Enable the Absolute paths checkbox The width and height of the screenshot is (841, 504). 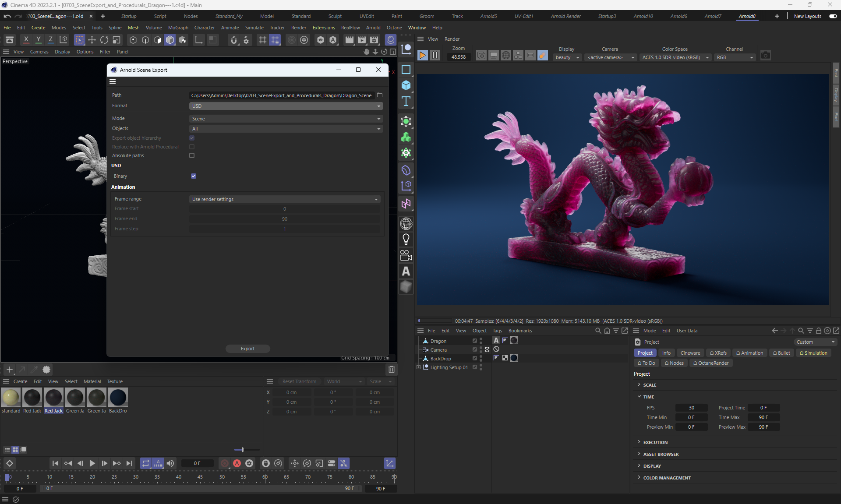pyautogui.click(x=192, y=155)
